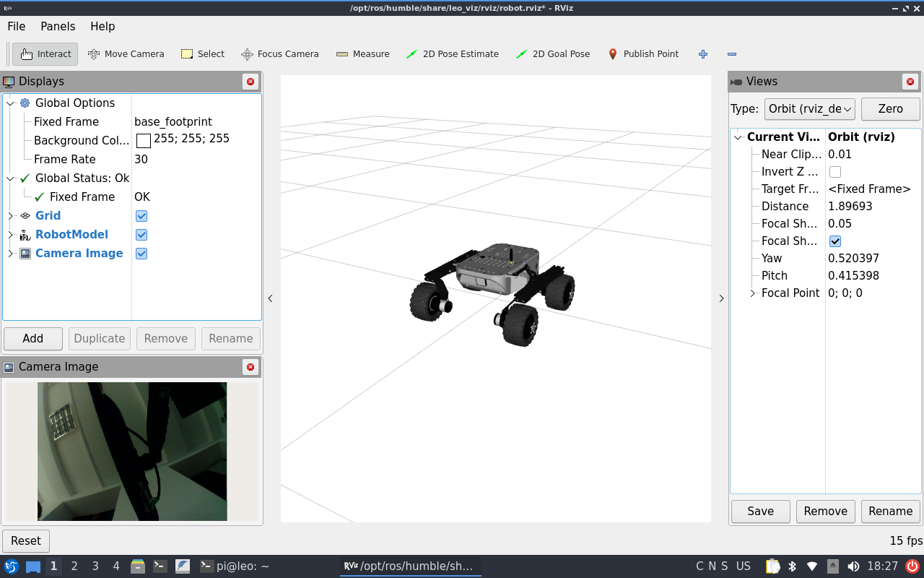924x578 pixels.
Task: Set a 2D Goal Pose
Action: coord(553,53)
